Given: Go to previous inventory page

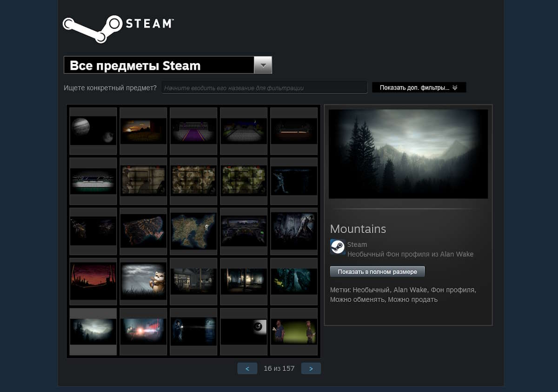Looking at the screenshot, I should click(x=247, y=368).
